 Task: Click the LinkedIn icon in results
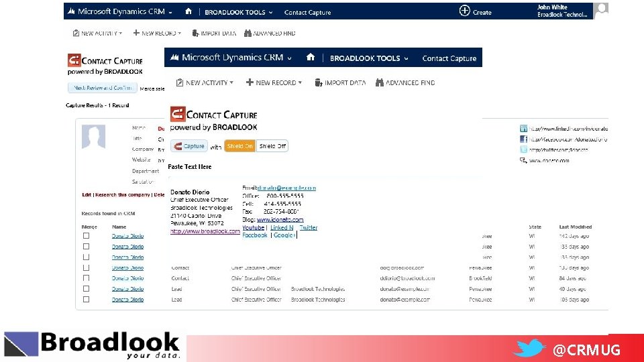(523, 129)
